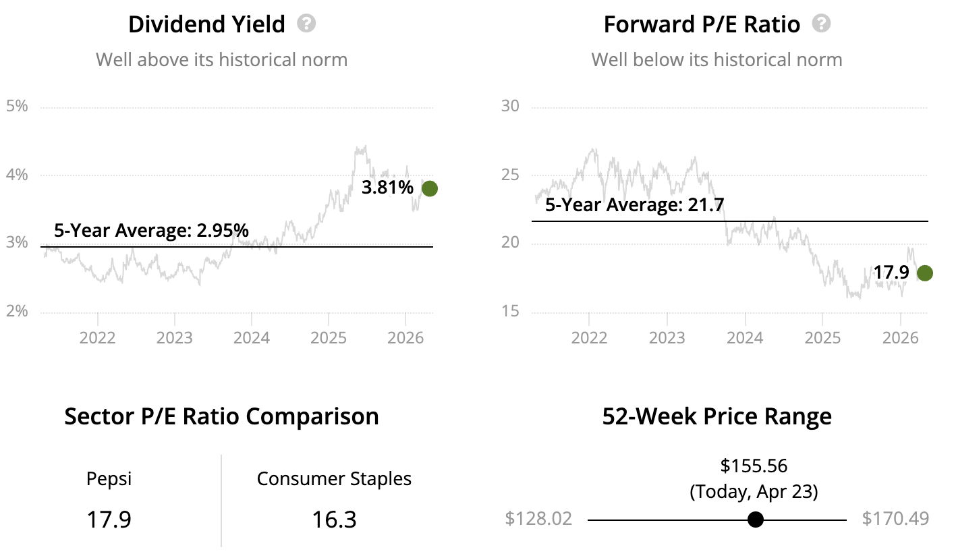This screenshot has height=560, width=954.
Task: Click the black 52-week price range marker
Action: pos(756,520)
